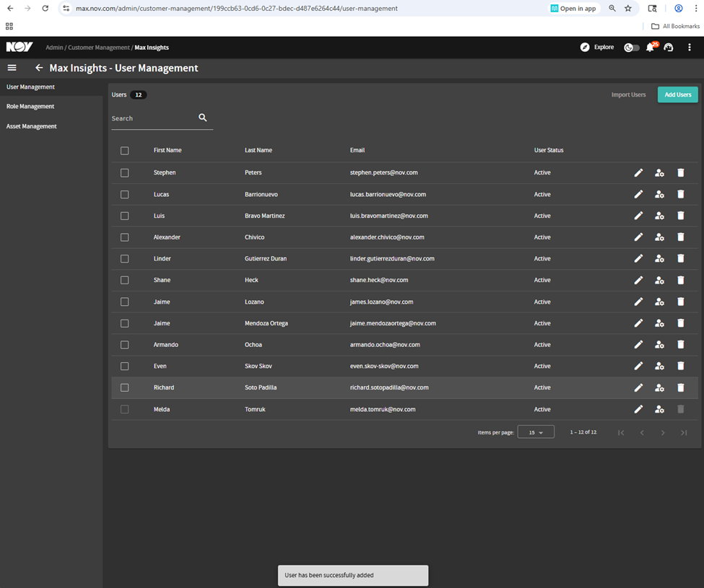Select checkbox for Stephen Peters
The image size is (704, 588).
click(125, 172)
